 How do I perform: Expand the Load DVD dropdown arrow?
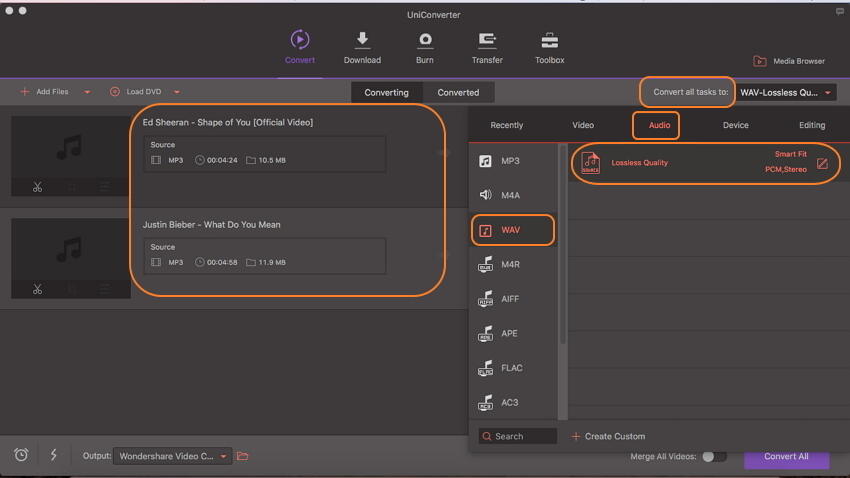pyautogui.click(x=177, y=92)
